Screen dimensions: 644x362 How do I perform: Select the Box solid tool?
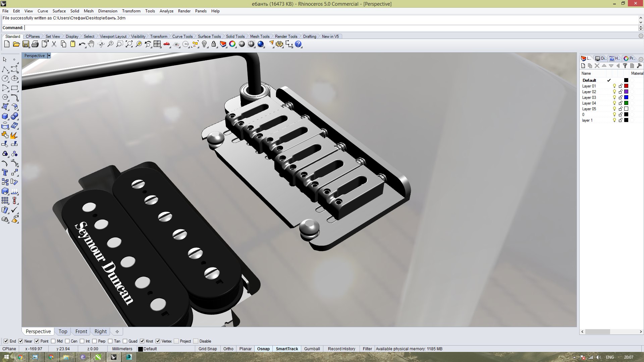tap(5, 116)
